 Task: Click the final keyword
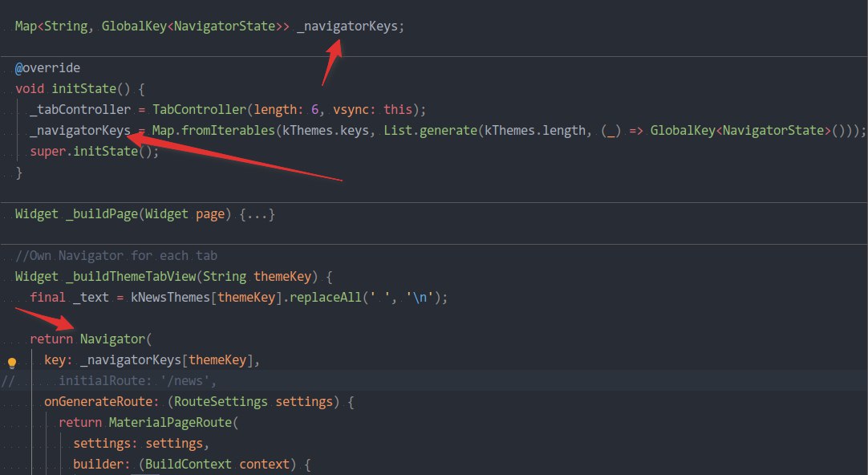click(47, 298)
